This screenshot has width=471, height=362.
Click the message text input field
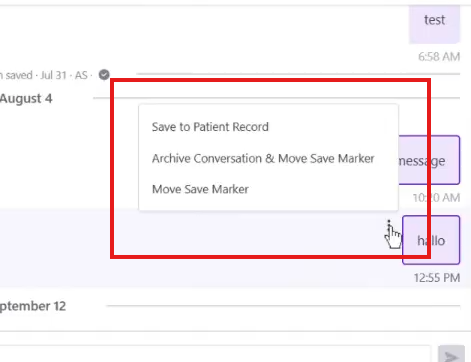(215, 354)
